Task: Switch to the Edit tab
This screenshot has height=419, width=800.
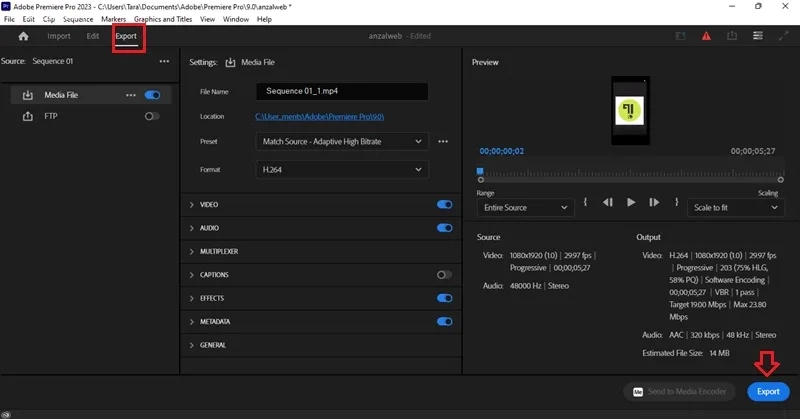Action: (x=92, y=36)
